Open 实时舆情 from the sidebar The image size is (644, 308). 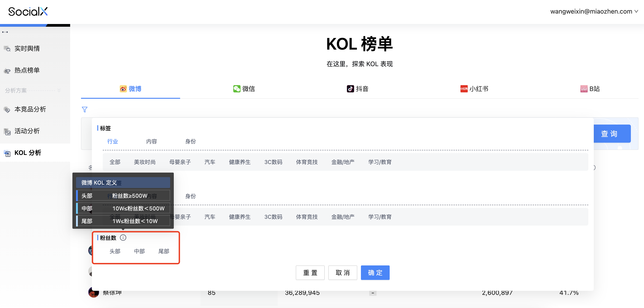pyautogui.click(x=27, y=48)
